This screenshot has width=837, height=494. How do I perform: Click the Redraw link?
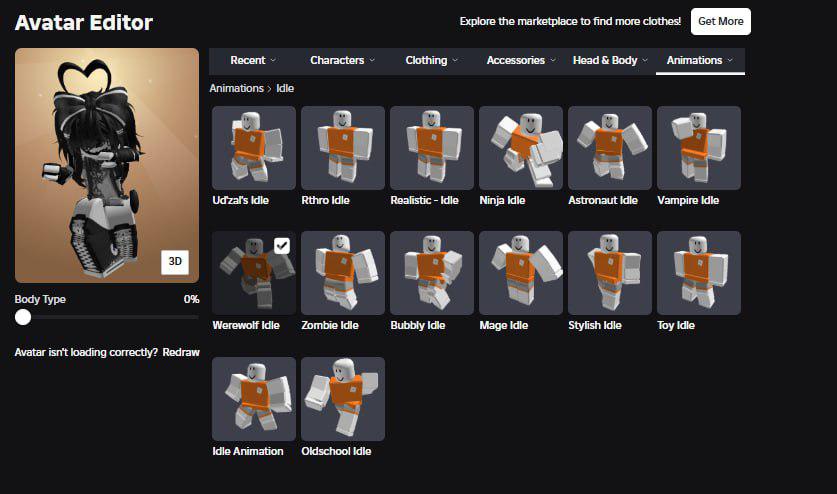(181, 353)
